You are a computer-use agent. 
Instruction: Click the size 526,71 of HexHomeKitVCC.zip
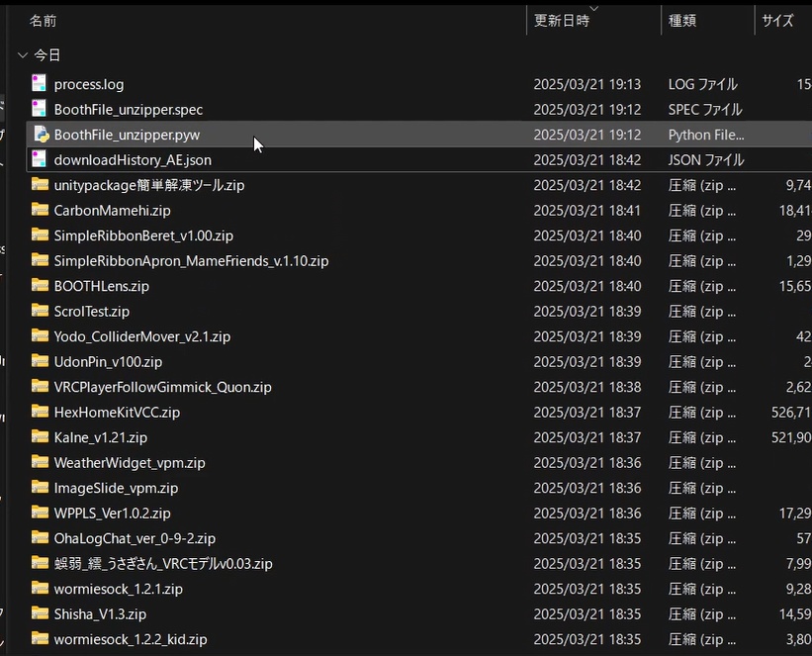pos(791,413)
